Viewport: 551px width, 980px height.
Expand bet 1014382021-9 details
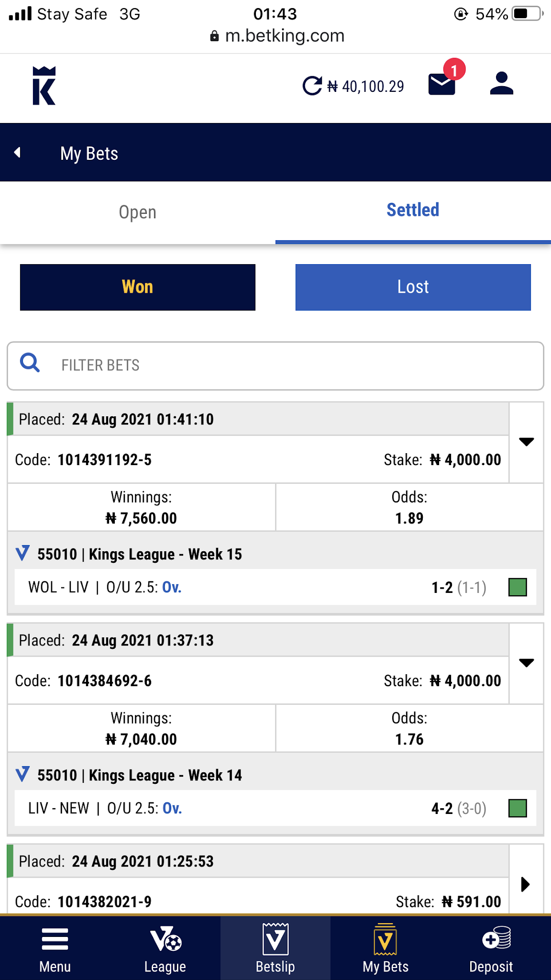pyautogui.click(x=526, y=884)
